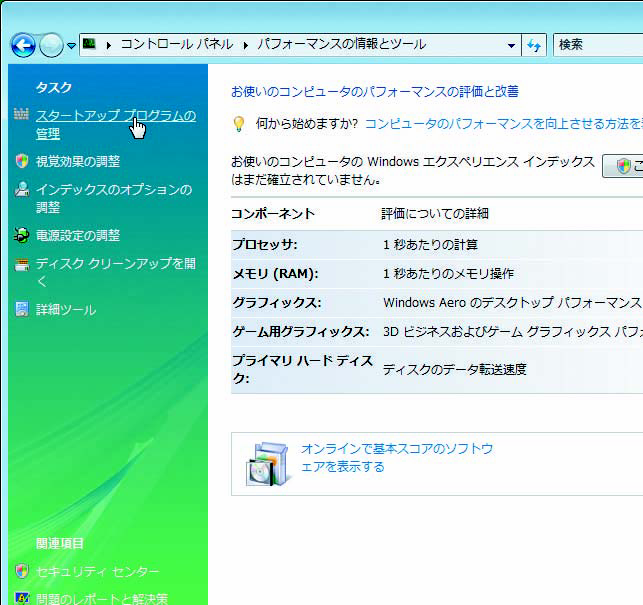The width and height of the screenshot is (643, 605).
Task: Open 詳細ツール task link
Action: 66,309
